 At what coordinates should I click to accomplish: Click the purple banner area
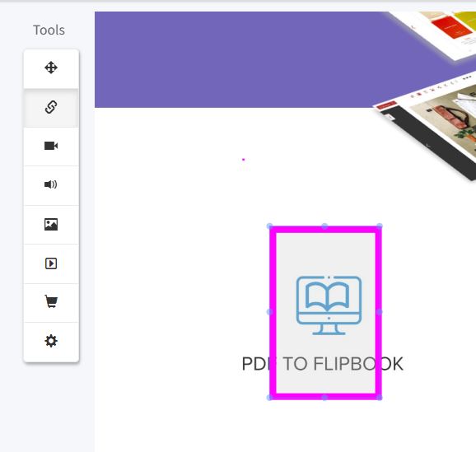point(231,59)
